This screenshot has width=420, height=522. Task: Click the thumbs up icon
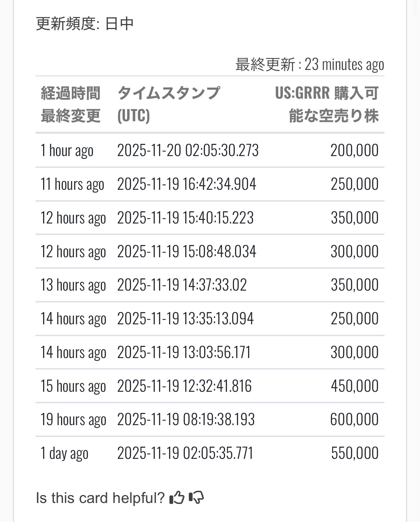tap(177, 498)
